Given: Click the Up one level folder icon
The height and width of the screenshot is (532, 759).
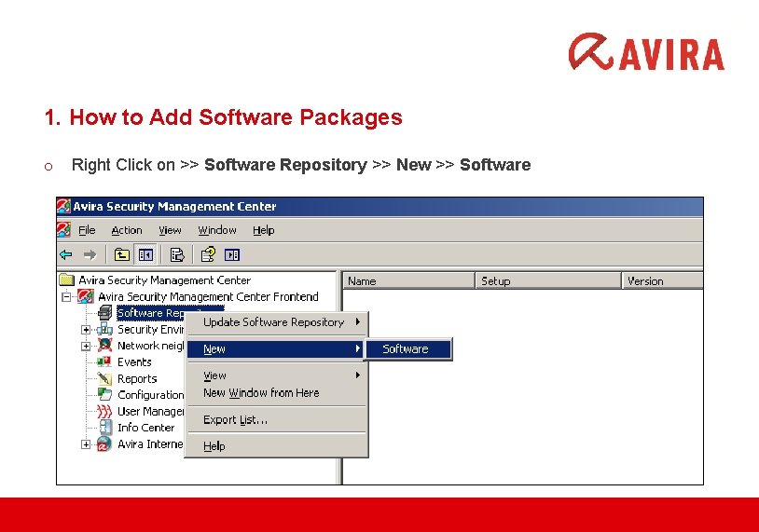Looking at the screenshot, I should pos(121,254).
